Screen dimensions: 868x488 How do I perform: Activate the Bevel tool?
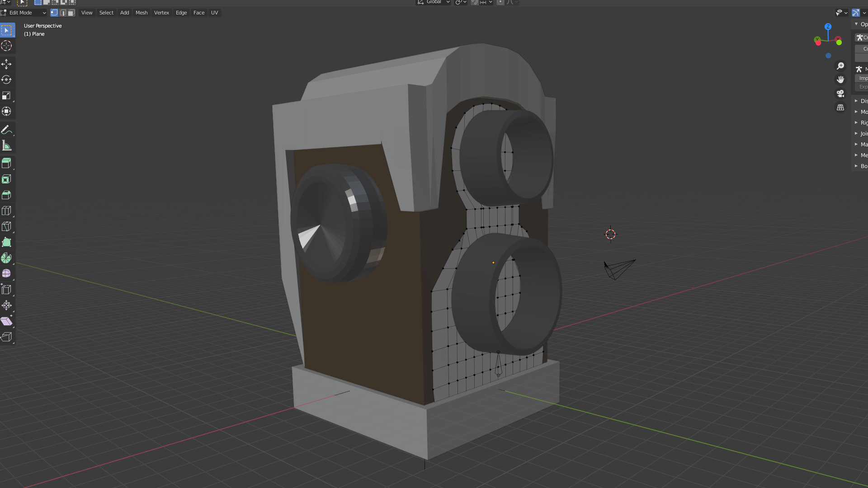[x=7, y=195]
